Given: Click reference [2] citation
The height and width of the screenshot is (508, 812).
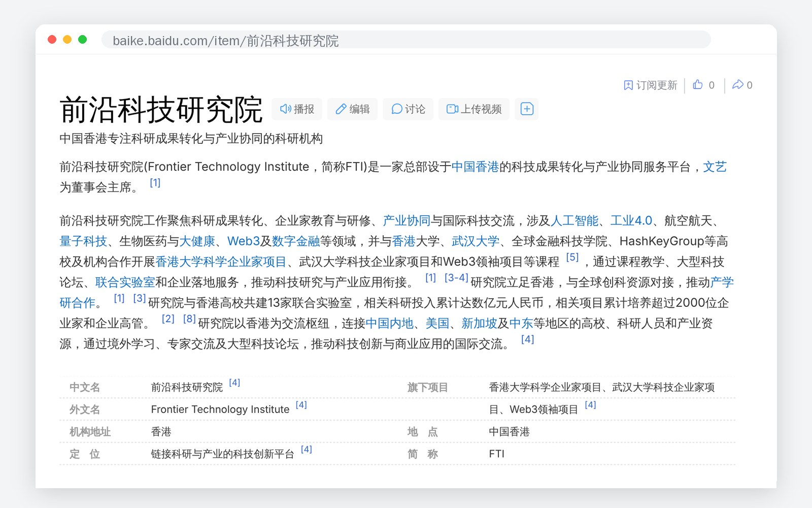Looking at the screenshot, I should click(168, 319).
